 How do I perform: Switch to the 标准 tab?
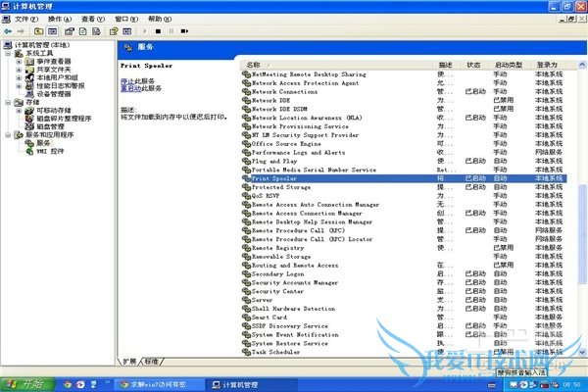click(153, 361)
